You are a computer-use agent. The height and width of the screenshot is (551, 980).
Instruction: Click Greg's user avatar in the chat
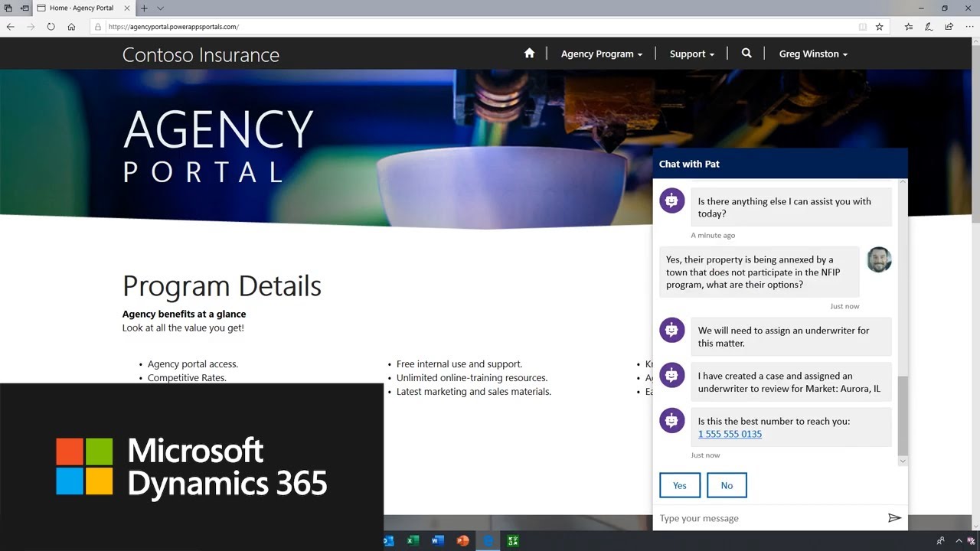pyautogui.click(x=879, y=259)
